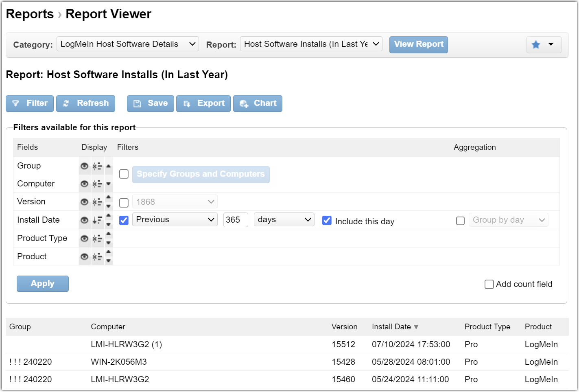Sort results by Version column header

coord(344,327)
